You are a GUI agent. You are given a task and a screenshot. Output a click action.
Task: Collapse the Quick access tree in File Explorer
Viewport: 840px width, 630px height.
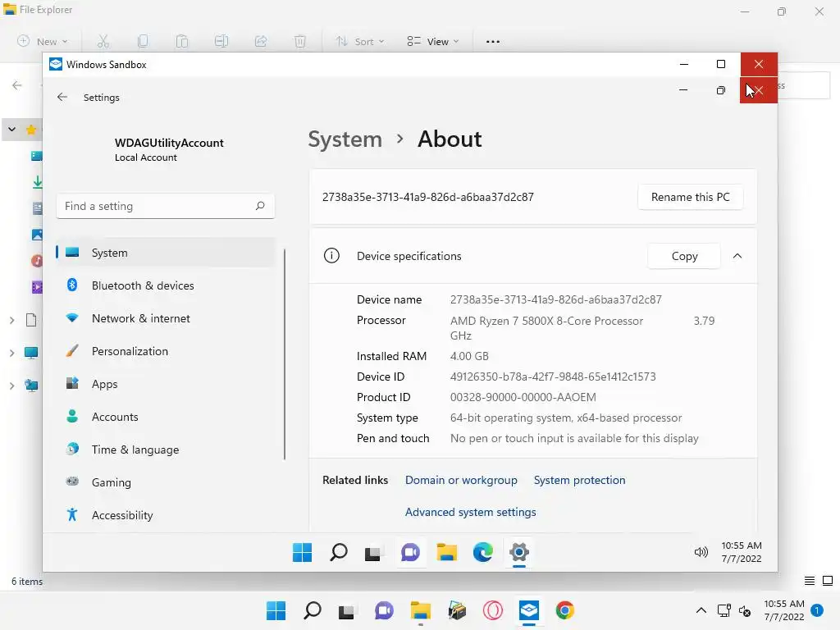pyautogui.click(x=11, y=129)
